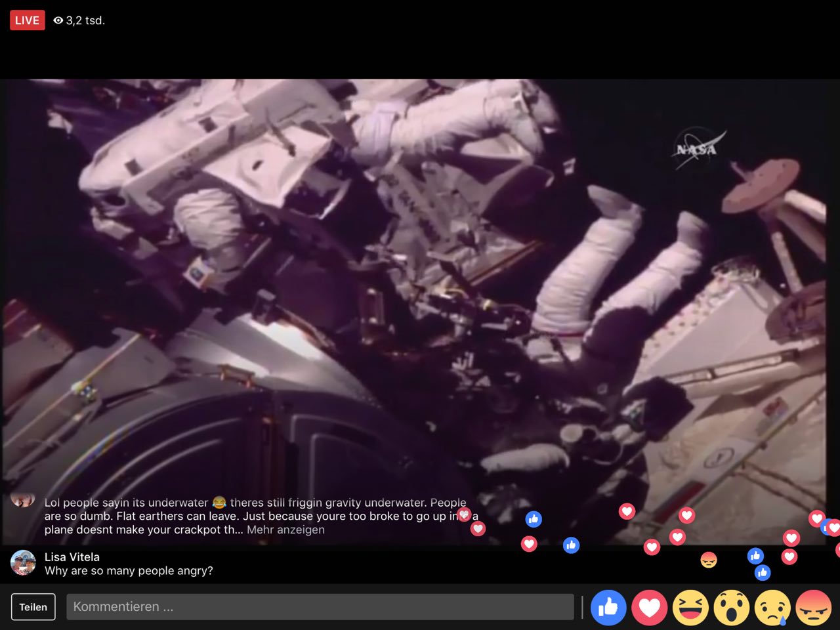Select the comment 'Why are so many people angry?'

[x=129, y=571]
